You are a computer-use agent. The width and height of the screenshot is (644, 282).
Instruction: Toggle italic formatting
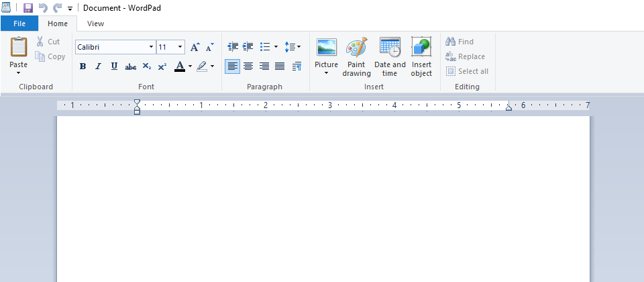(x=98, y=66)
